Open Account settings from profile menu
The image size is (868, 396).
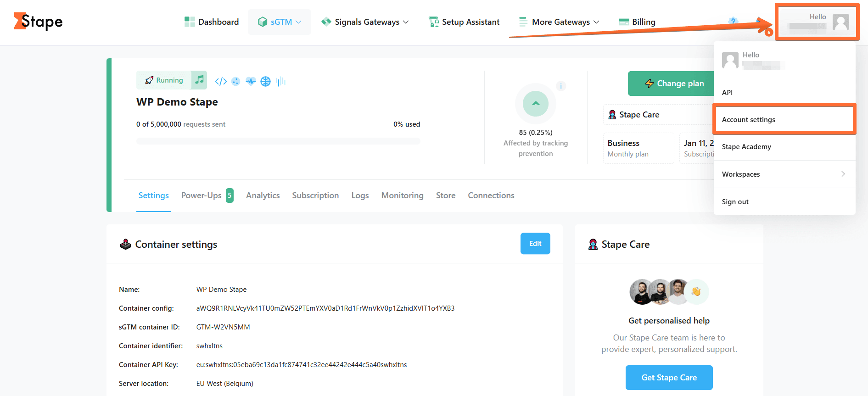pos(784,119)
